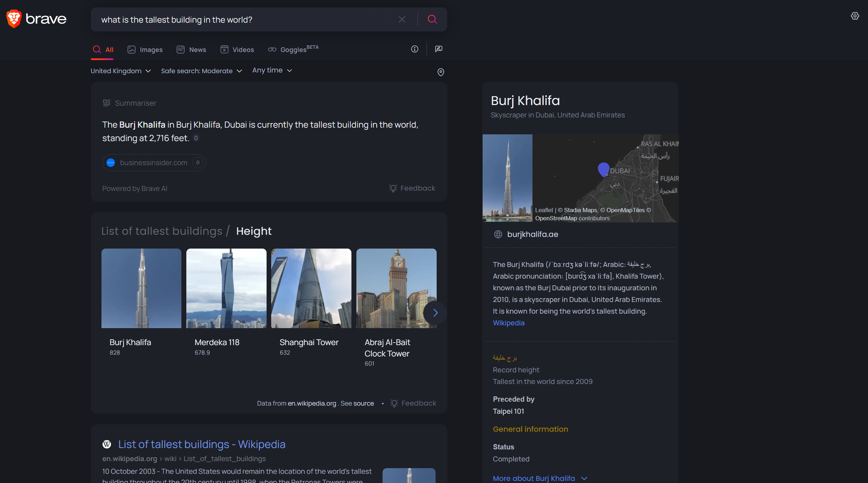Click the Wikipedia W favicon on the result

click(107, 444)
